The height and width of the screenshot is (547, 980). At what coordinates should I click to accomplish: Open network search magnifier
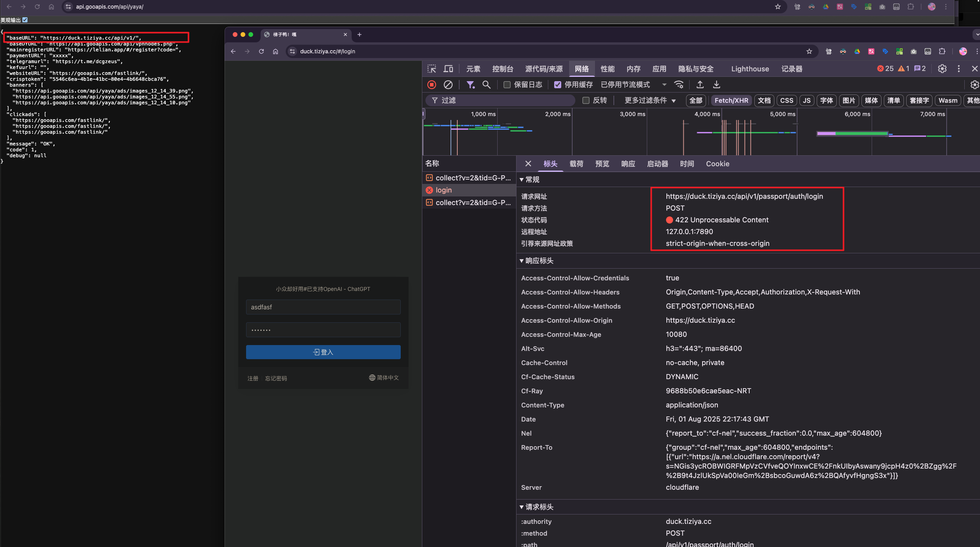[486, 85]
